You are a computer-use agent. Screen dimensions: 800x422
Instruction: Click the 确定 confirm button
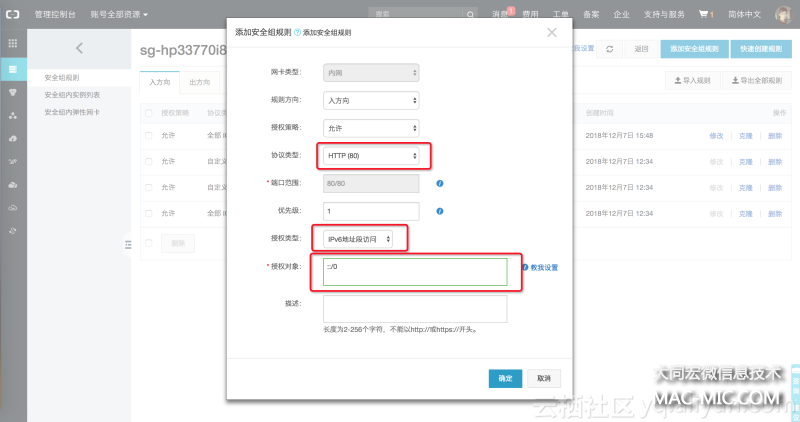pyautogui.click(x=505, y=378)
